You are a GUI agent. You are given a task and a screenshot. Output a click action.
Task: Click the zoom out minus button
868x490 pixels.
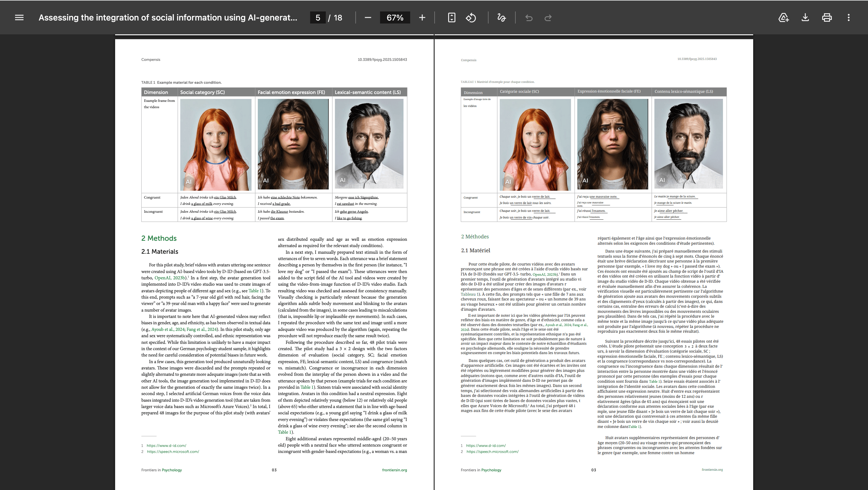click(368, 17)
